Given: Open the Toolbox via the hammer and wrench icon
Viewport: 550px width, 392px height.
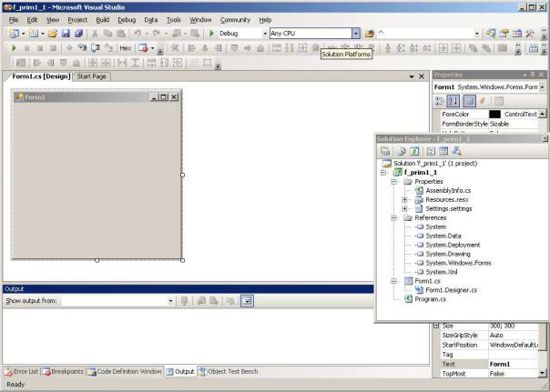Looking at the screenshot, I should click(530, 34).
